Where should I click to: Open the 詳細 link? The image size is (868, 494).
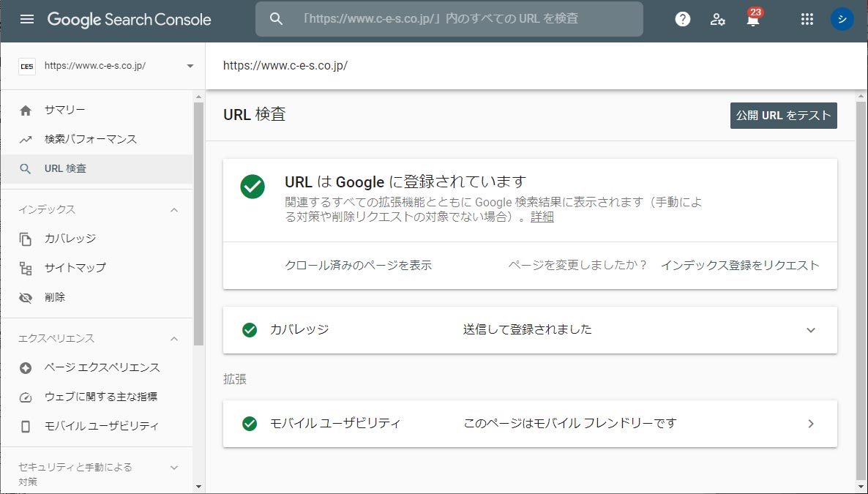tap(542, 217)
